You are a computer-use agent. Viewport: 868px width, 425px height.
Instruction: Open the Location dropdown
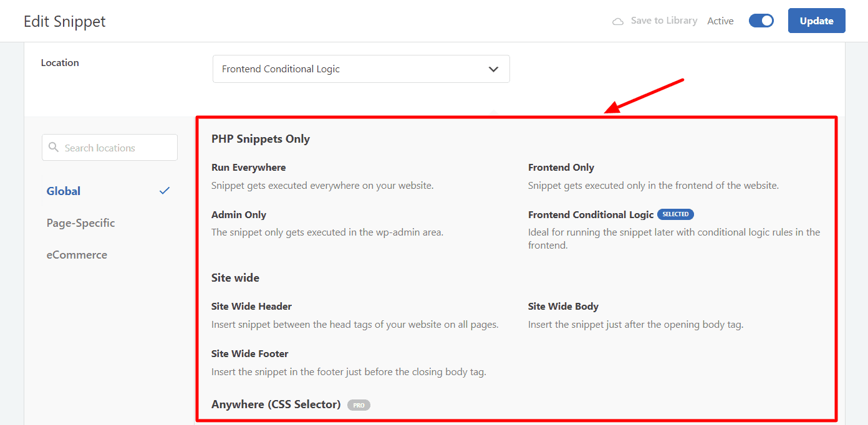pos(360,69)
